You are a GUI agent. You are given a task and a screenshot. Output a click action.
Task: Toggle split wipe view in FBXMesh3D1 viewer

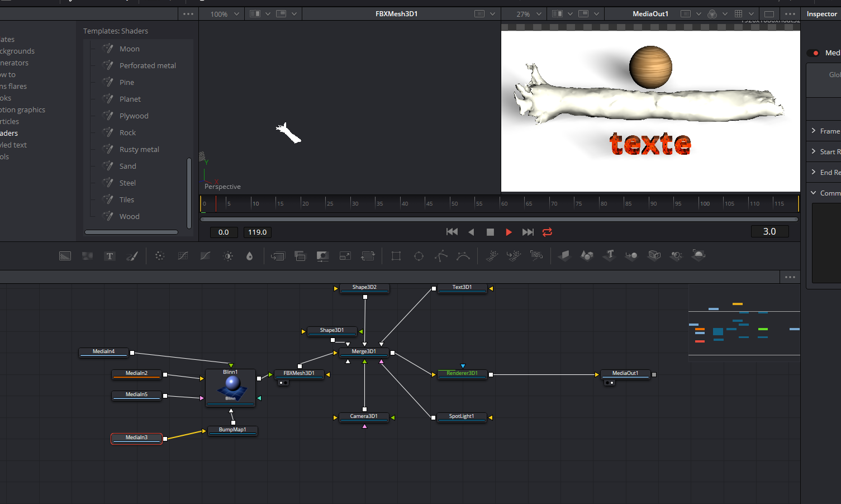tap(255, 14)
